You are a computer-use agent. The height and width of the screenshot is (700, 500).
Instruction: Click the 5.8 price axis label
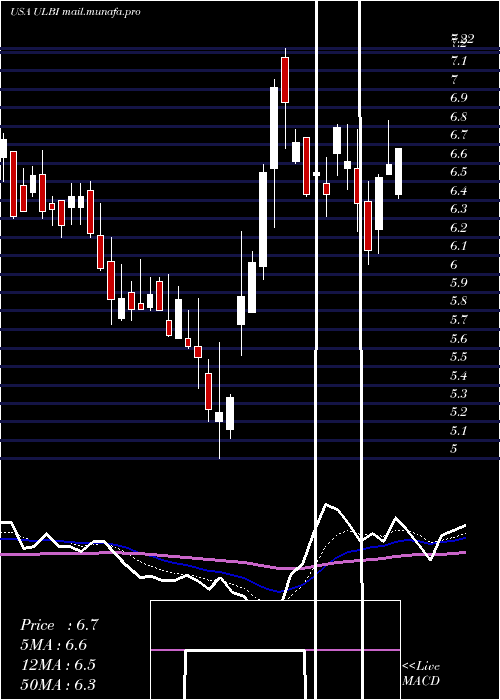pos(459,301)
